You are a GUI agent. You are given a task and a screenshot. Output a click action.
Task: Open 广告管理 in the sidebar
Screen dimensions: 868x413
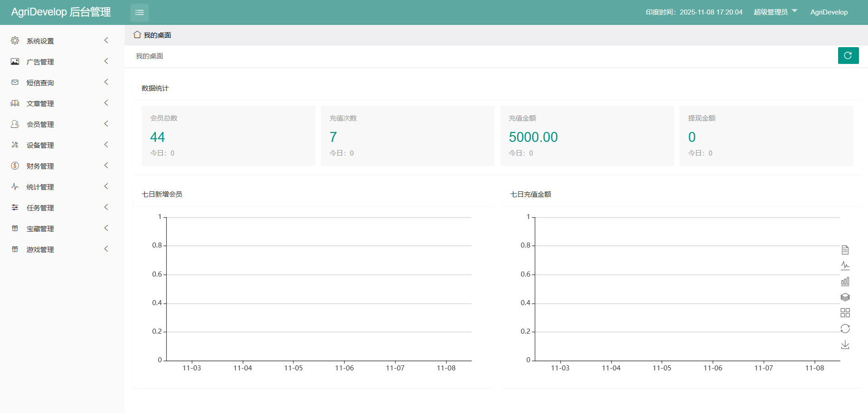click(40, 62)
